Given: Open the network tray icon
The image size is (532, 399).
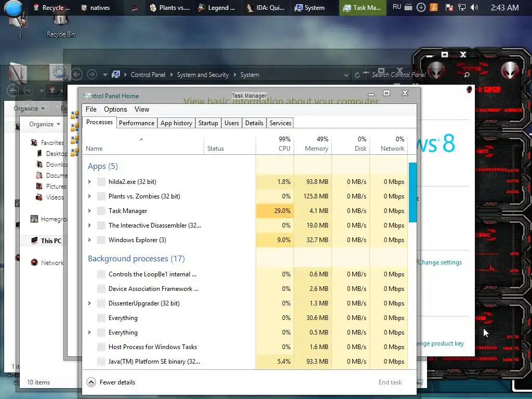Looking at the screenshot, I should coord(462,7).
